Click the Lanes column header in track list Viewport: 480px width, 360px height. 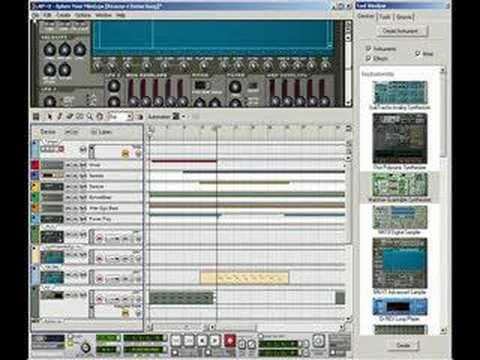click(104, 132)
